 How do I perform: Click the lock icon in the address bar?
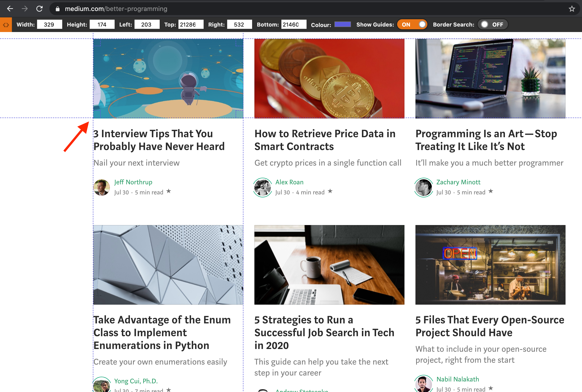(57, 9)
